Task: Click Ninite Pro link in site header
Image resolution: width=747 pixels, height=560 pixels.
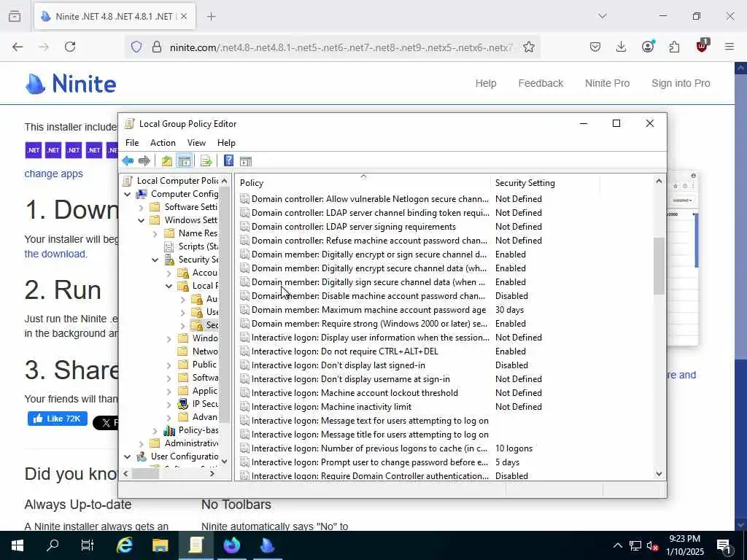Action: (x=607, y=83)
